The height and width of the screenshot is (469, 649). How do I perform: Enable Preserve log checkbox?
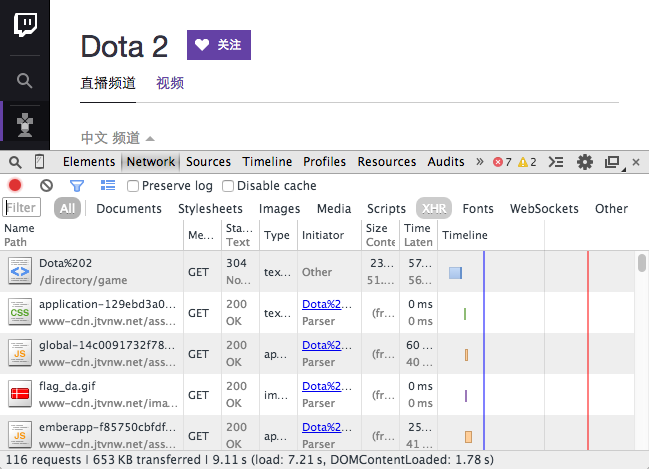[133, 186]
